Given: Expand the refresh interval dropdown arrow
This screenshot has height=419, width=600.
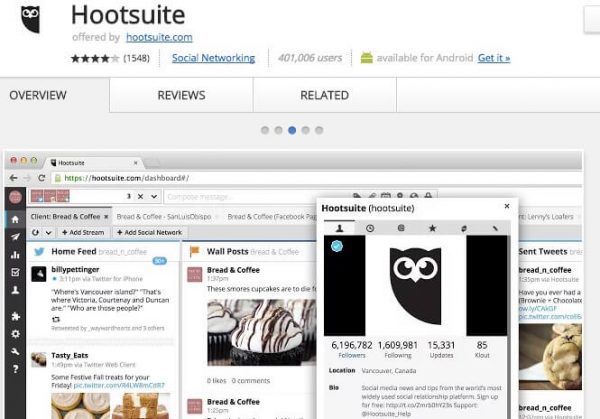Looking at the screenshot, I should (x=49, y=232).
